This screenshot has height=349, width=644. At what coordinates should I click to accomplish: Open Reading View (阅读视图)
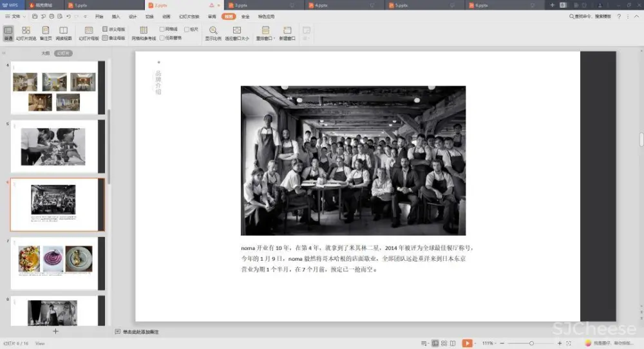pyautogui.click(x=63, y=33)
